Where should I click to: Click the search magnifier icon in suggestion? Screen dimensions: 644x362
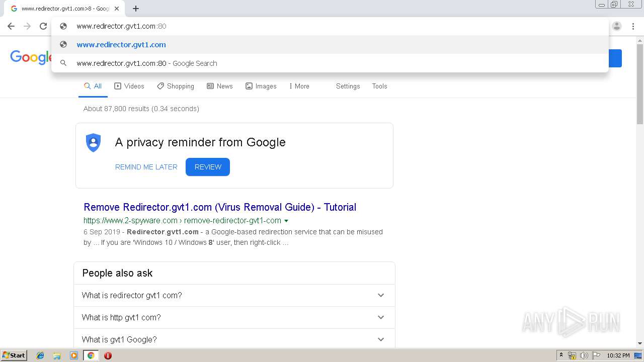(63, 63)
